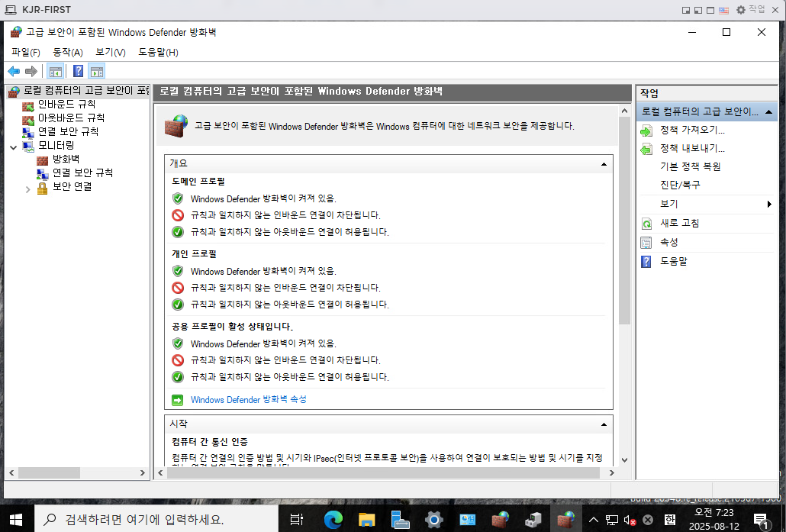The height and width of the screenshot is (532, 786).
Task: Select 방화벽 under 모니터링
Action: [66, 159]
